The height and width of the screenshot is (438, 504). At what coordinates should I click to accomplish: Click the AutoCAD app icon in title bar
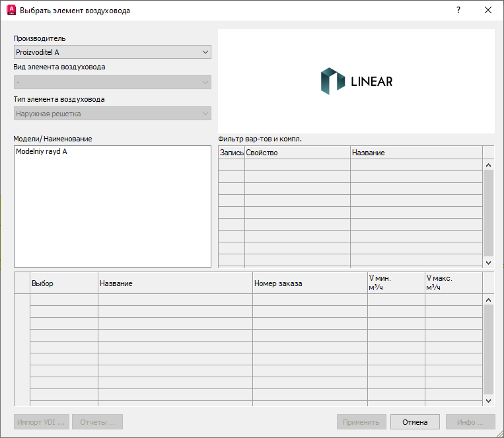pos(11,11)
